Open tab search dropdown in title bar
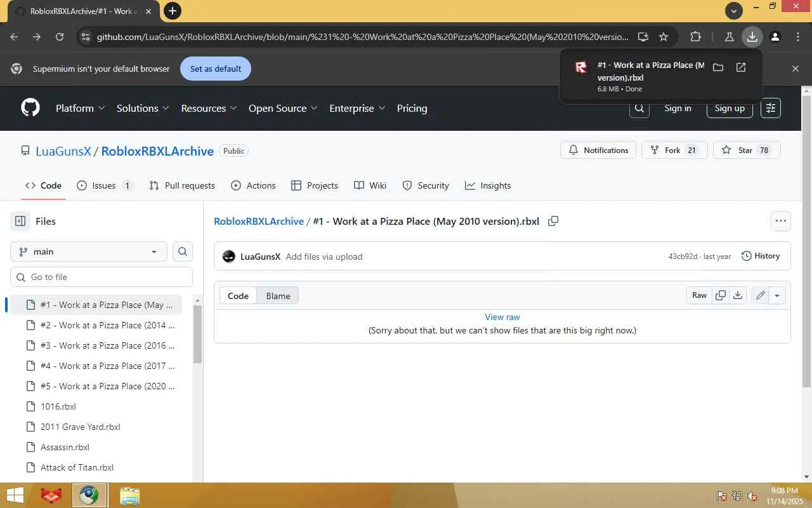This screenshot has height=508, width=812. point(734,11)
